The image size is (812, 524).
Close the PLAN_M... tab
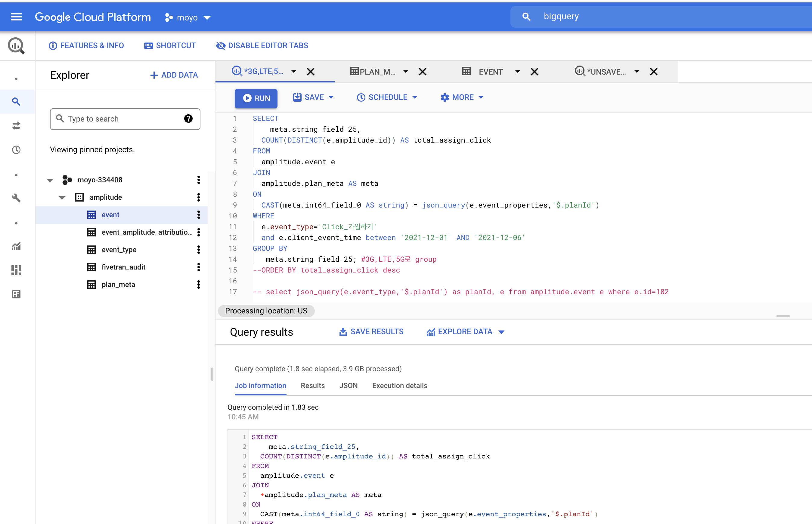(x=423, y=72)
